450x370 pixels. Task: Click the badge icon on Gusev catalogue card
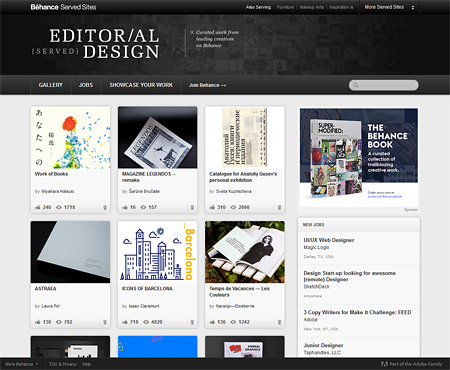tap(279, 207)
